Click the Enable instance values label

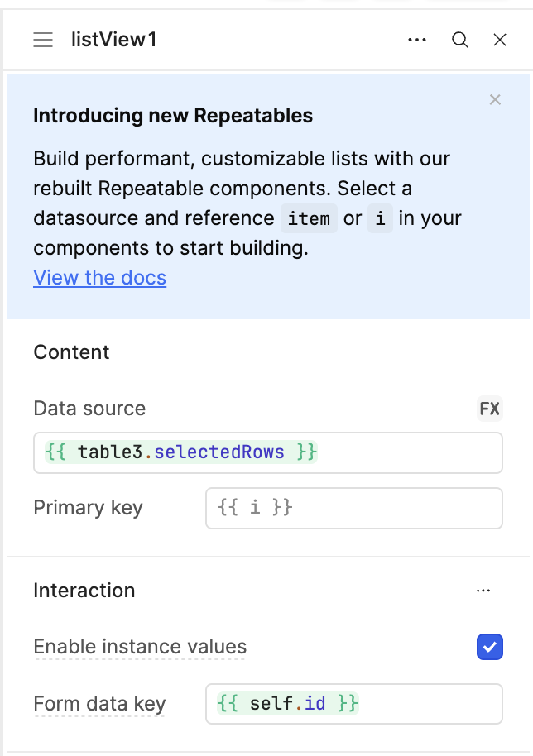pyautogui.click(x=140, y=647)
